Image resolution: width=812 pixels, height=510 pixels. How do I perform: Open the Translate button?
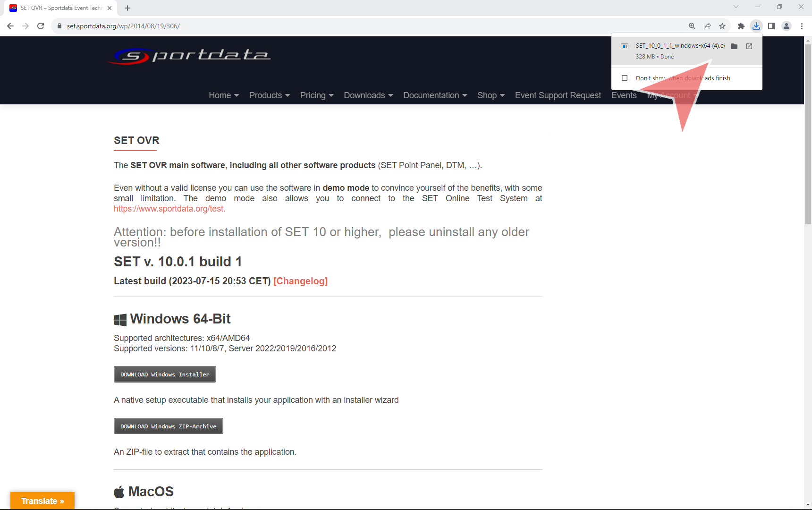42,501
